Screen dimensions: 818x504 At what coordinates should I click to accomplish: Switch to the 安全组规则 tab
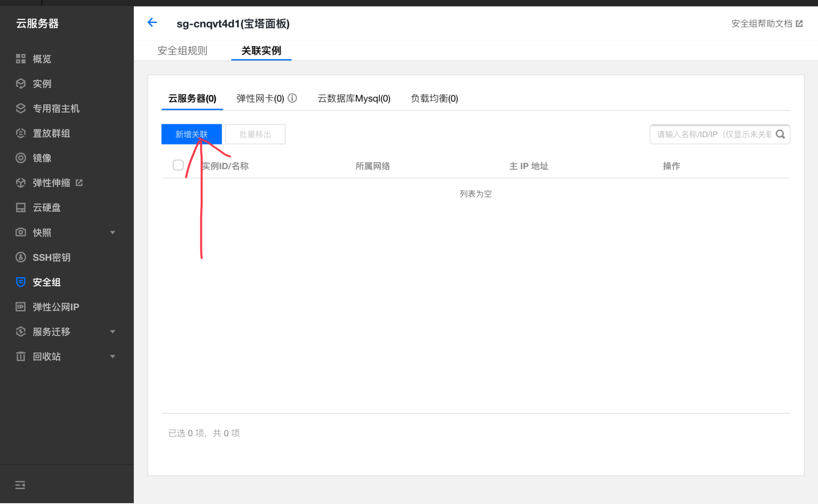[182, 50]
